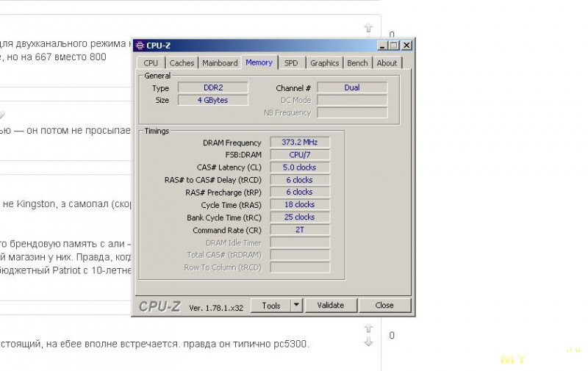Click the Dual channel value field

point(352,87)
